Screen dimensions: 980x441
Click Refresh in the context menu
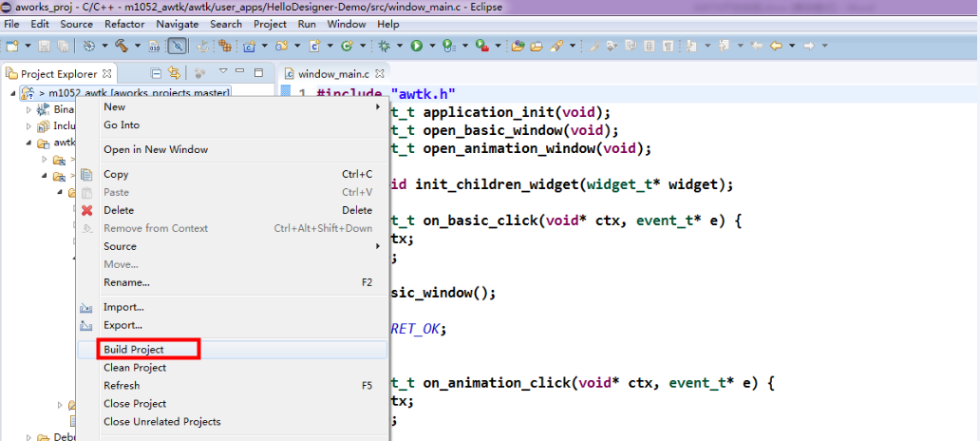coord(122,386)
